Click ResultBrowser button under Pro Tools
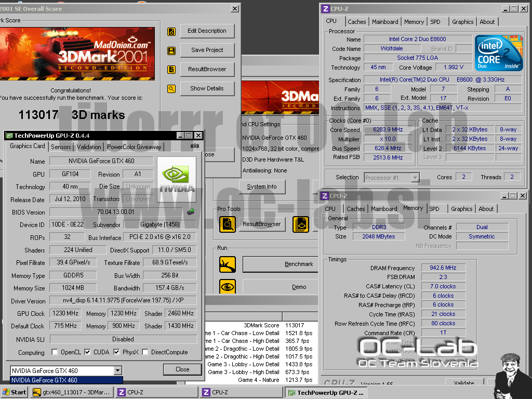 point(261,224)
